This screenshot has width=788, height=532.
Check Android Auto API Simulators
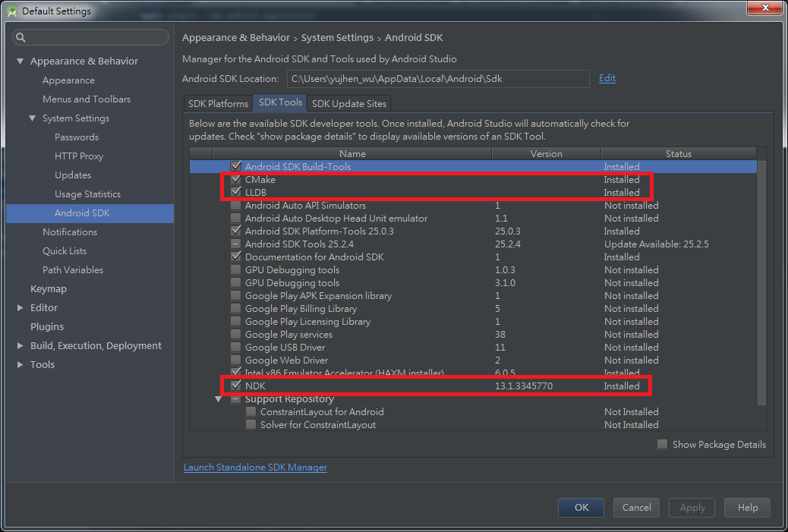click(235, 205)
